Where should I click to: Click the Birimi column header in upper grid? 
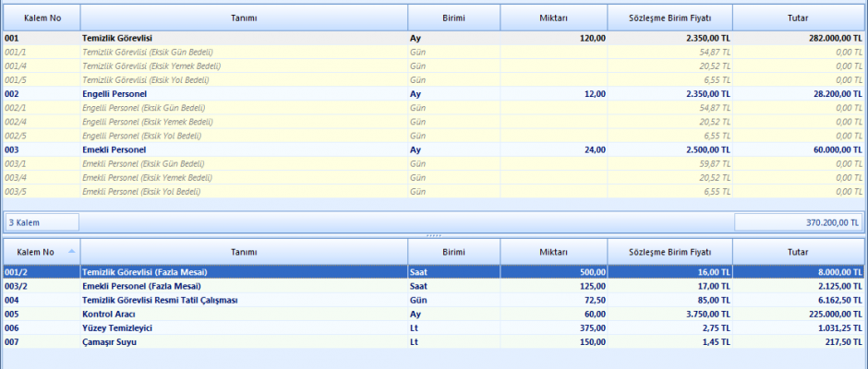tap(452, 18)
